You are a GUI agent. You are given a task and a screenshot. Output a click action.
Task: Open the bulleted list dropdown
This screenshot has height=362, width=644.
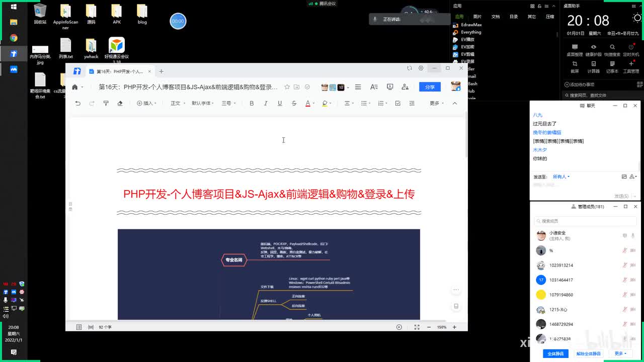tap(366, 103)
